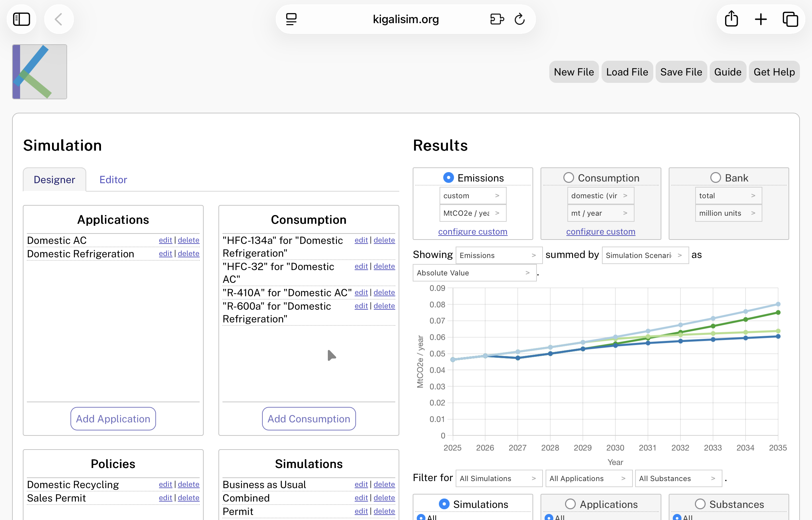This screenshot has width=812, height=520.
Task: Click the Kigali Sim logo
Action: coord(40,71)
